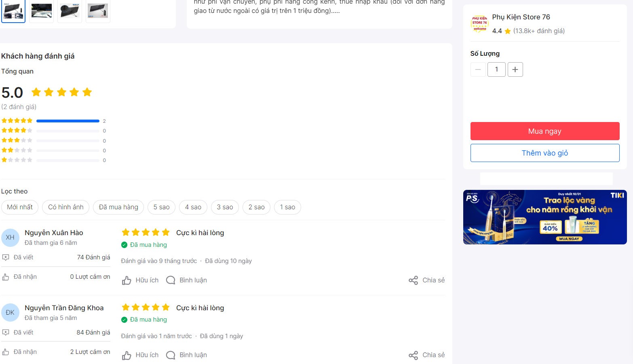Click green Đã mua hàng badge on Xuân Hào's review
633x364 pixels.
(144, 245)
